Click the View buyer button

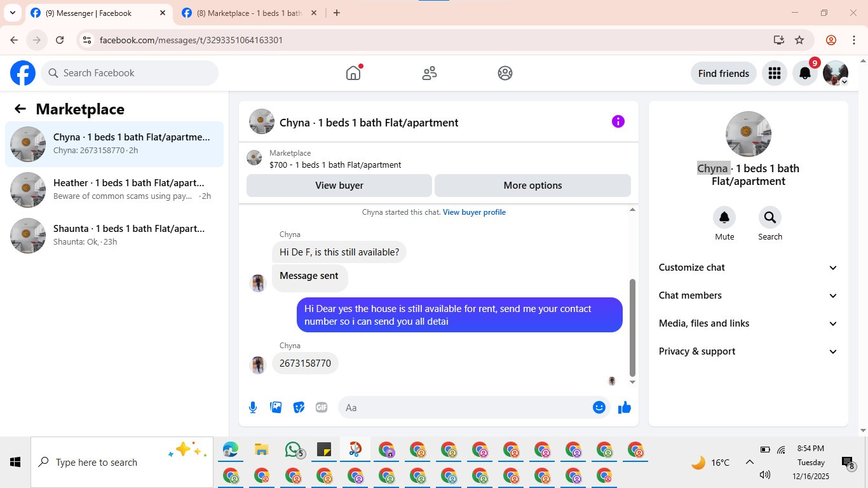(339, 186)
